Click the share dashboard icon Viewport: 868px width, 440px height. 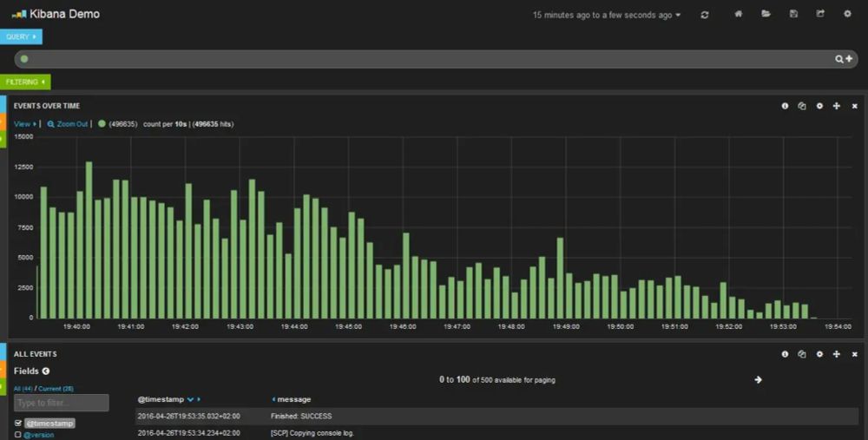coord(820,14)
